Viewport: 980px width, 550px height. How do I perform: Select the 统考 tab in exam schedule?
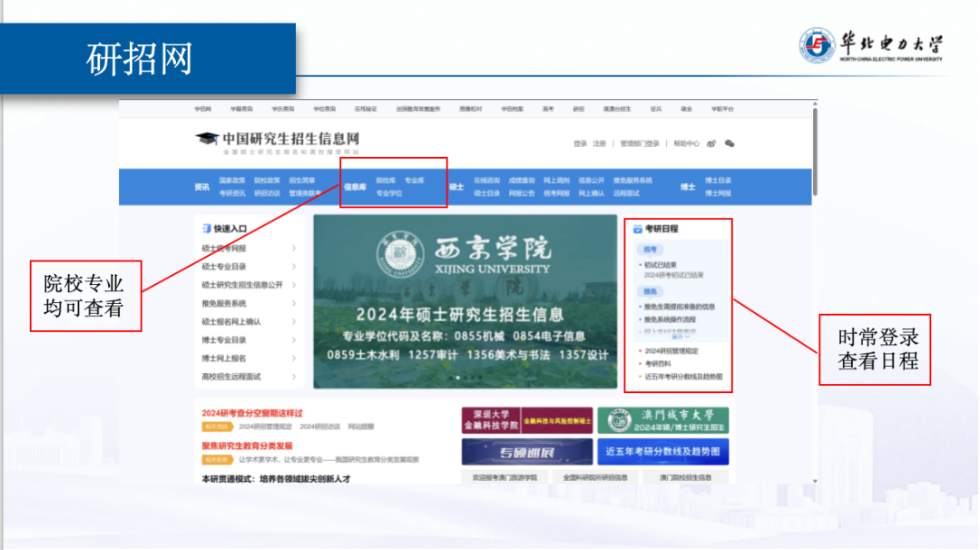point(650,250)
